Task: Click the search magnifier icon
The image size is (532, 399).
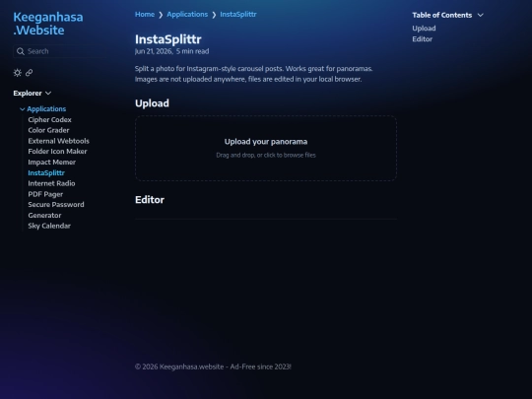Action: [x=21, y=51]
